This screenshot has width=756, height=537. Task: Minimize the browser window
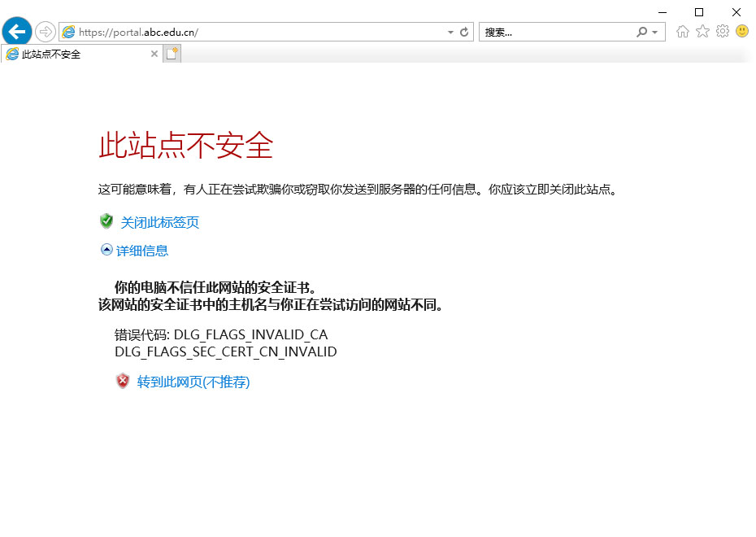point(663,12)
